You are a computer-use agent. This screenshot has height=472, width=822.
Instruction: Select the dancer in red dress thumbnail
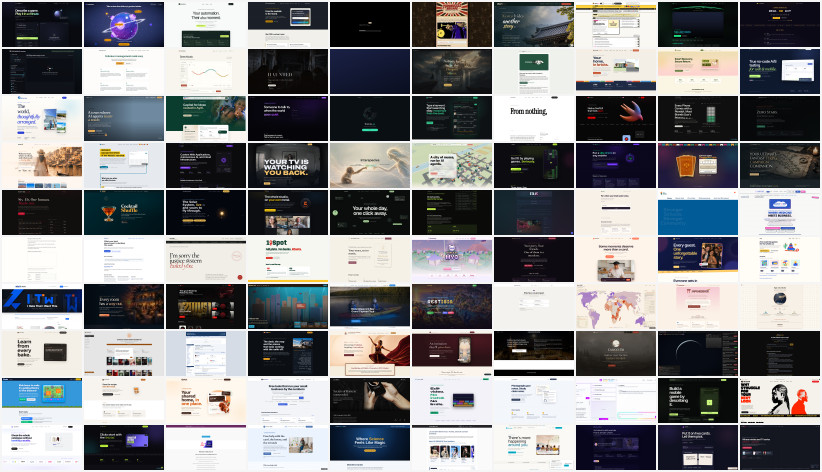click(x=370, y=353)
